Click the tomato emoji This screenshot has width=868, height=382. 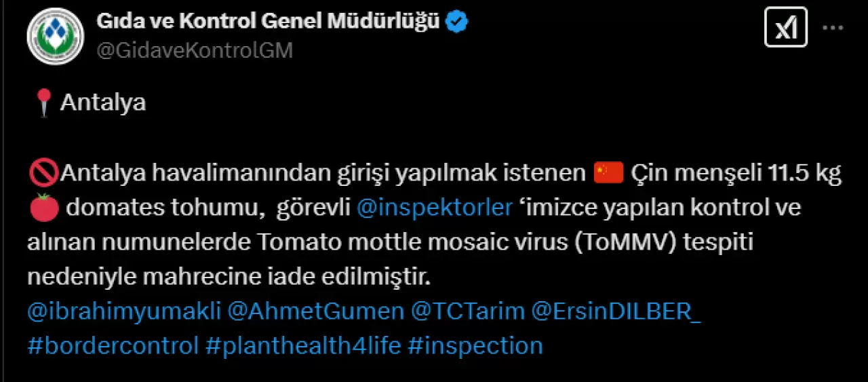(x=42, y=208)
